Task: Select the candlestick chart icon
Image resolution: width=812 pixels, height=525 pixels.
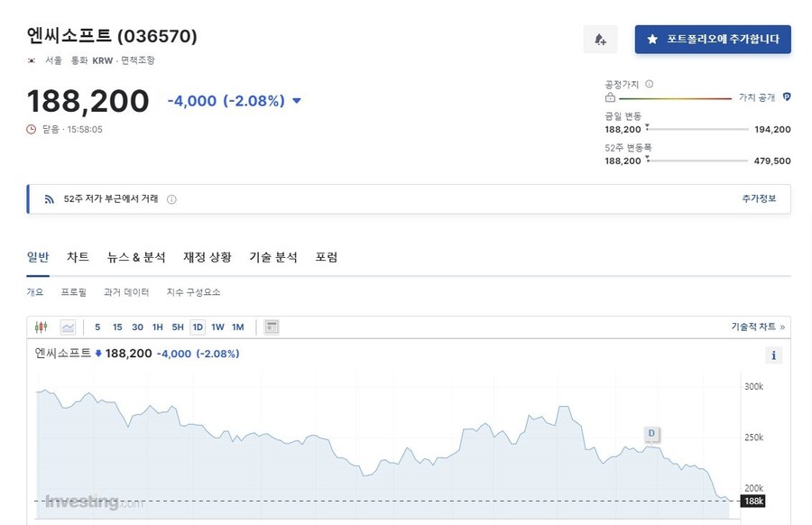Action: pyautogui.click(x=41, y=327)
